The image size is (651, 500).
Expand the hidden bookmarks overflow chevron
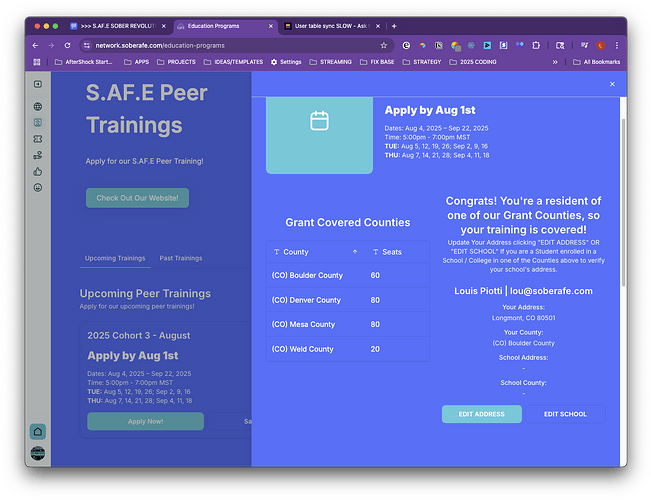tap(555, 62)
